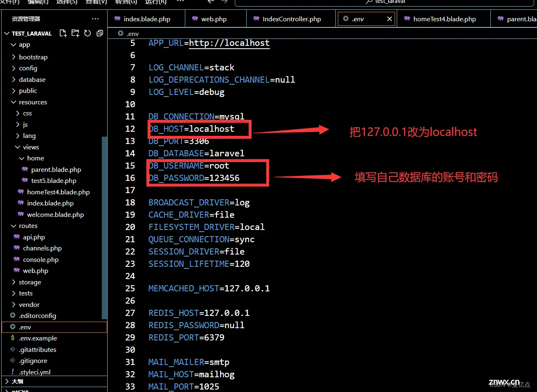Switch to the index.blade.php tab
Screen dimensions: 537x392
point(146,19)
